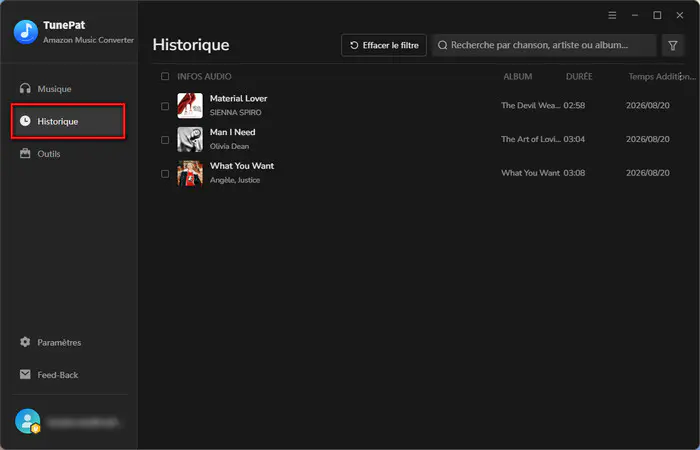Click the Man I Need album cover
700x450 pixels.
click(190, 139)
